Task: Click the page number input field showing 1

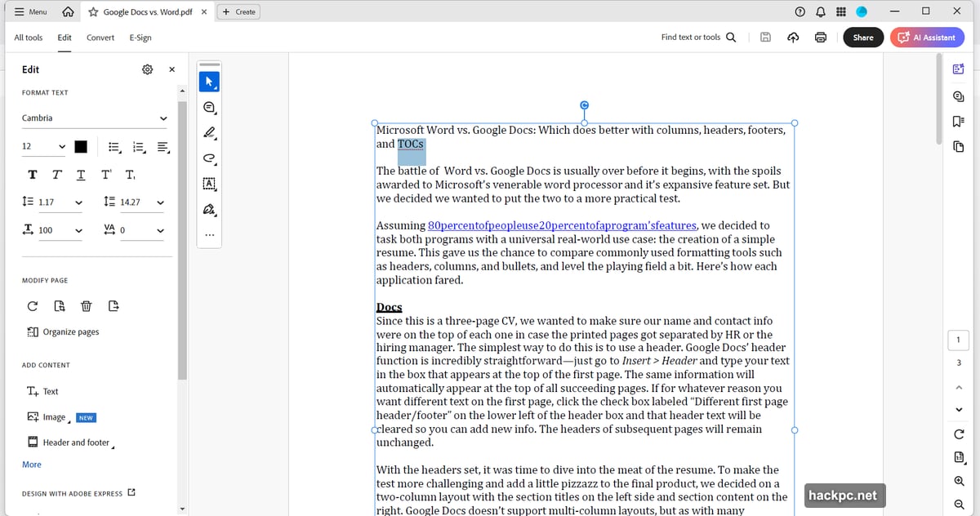Action: click(958, 339)
